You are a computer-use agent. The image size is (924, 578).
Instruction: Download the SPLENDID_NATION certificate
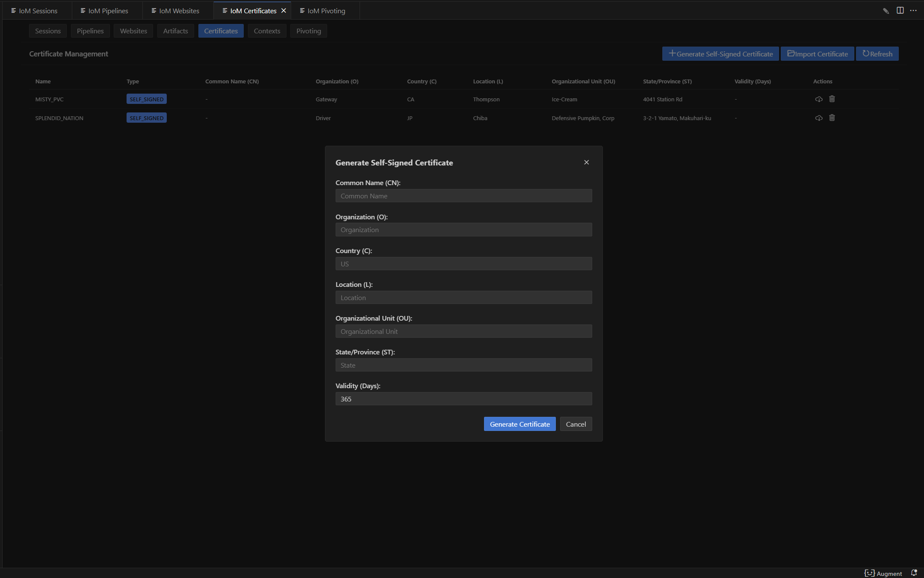click(819, 118)
